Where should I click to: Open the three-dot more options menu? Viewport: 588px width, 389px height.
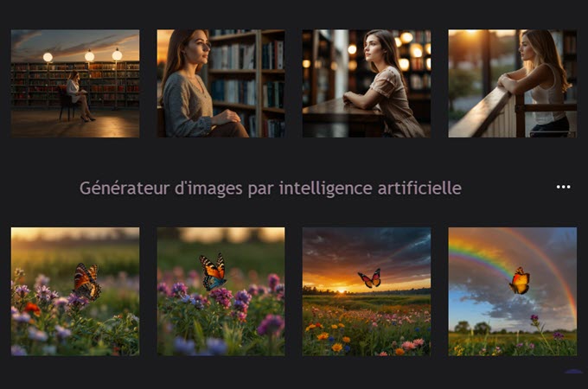tap(563, 187)
